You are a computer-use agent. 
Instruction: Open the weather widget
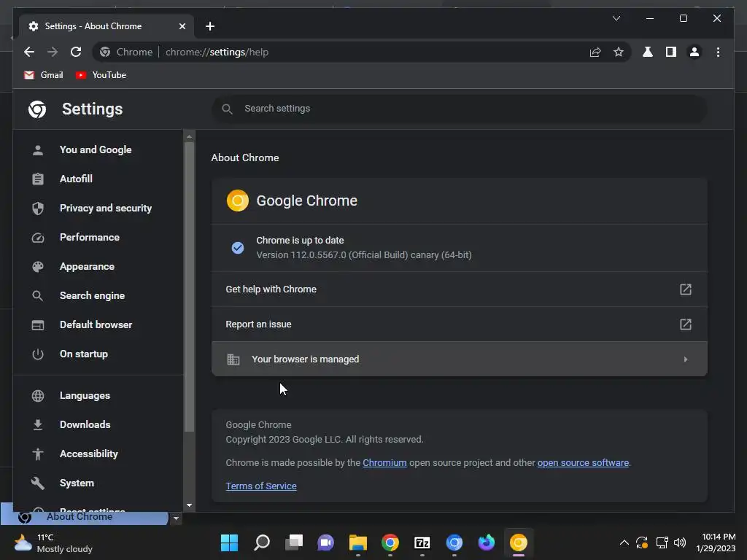pyautogui.click(x=53, y=543)
